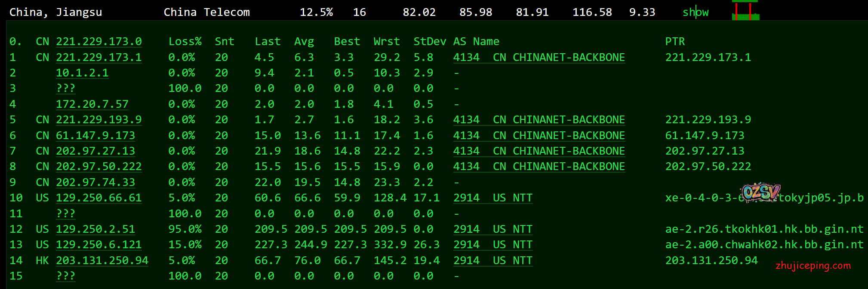Click the zhujiceping.com watermark text
Screen dimensions: 868x289
point(813,266)
